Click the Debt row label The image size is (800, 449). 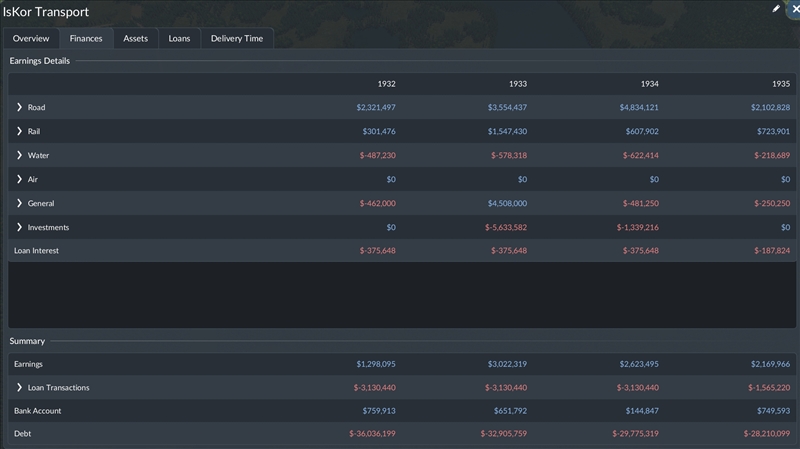[22, 434]
